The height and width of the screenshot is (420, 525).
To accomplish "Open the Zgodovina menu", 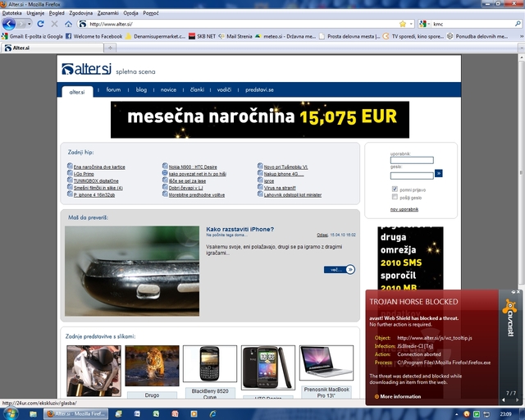I will tap(80, 13).
